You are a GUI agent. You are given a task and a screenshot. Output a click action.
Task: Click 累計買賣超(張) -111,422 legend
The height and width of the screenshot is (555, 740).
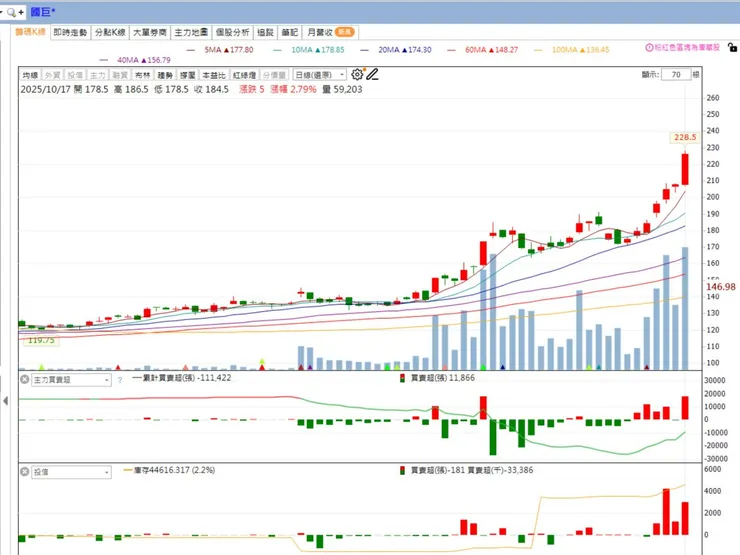pyautogui.click(x=182, y=378)
